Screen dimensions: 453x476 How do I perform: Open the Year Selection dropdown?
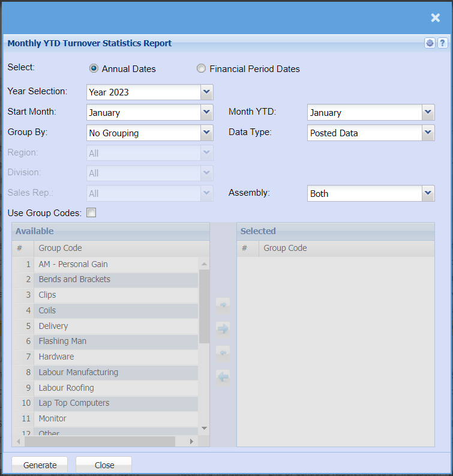tap(206, 92)
